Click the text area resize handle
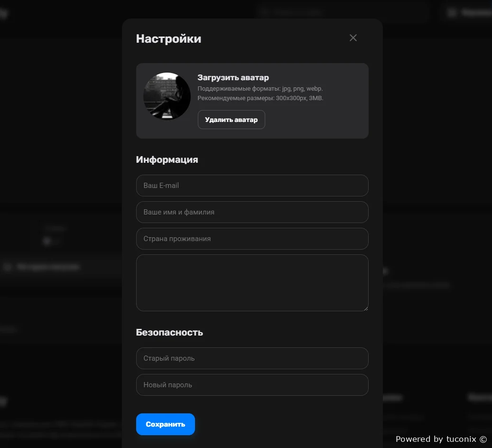The width and height of the screenshot is (492, 448). pyautogui.click(x=365, y=308)
